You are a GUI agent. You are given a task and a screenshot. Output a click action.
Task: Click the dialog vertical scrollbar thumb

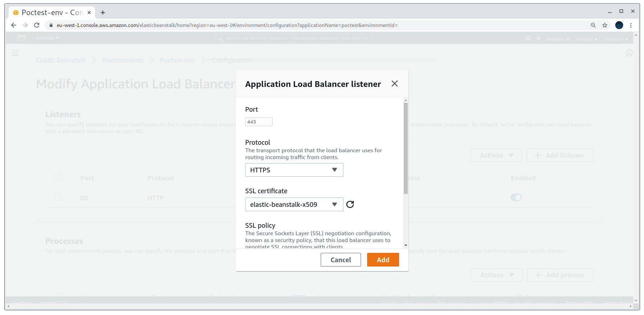pos(406,148)
